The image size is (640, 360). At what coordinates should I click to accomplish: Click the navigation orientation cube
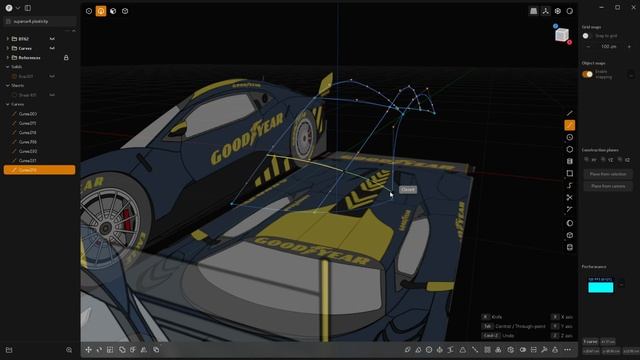(562, 35)
